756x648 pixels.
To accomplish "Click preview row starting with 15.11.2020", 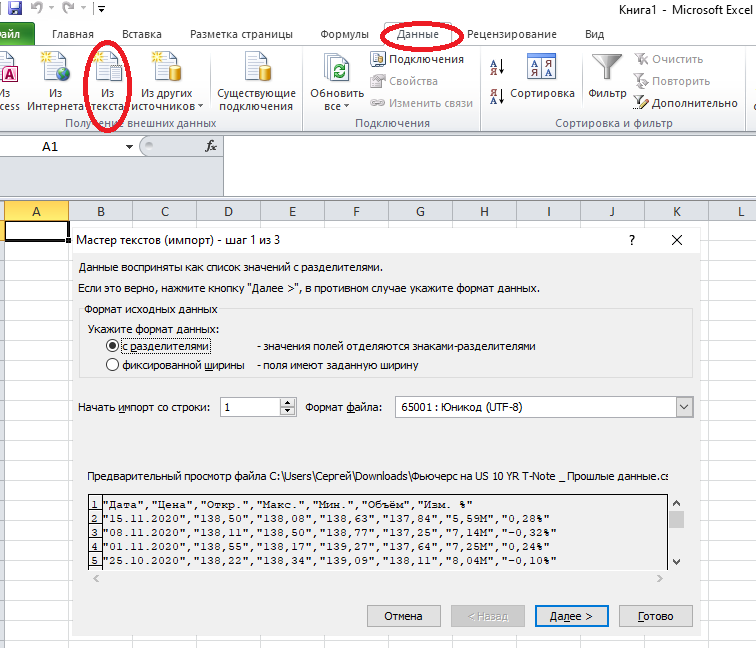I will coord(326,519).
